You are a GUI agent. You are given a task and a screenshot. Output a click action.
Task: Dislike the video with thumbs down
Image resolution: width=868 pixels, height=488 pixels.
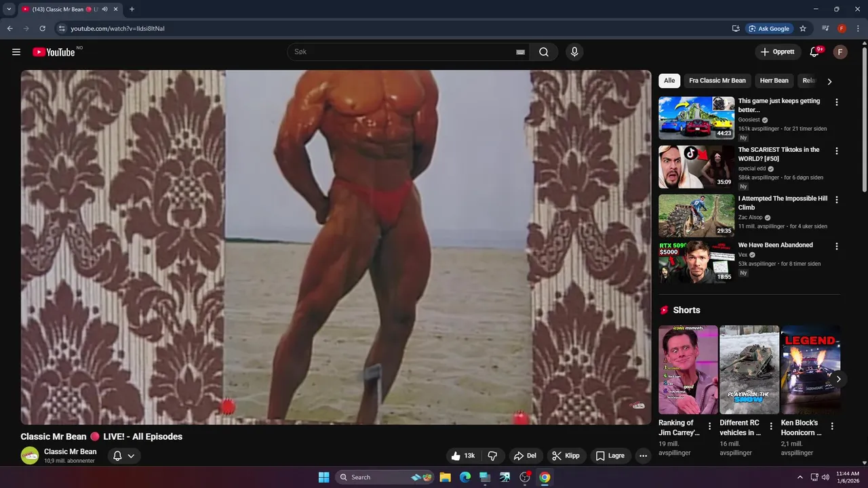tap(493, 455)
